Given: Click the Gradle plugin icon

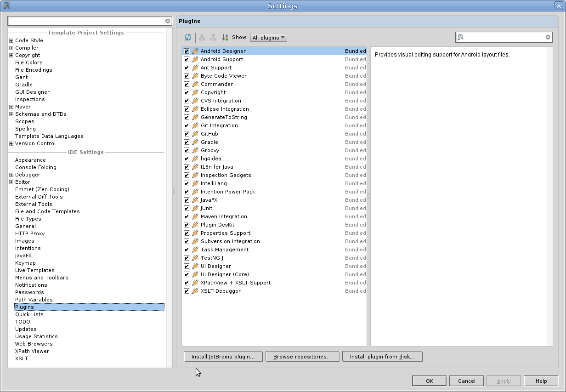Looking at the screenshot, I should [195, 142].
